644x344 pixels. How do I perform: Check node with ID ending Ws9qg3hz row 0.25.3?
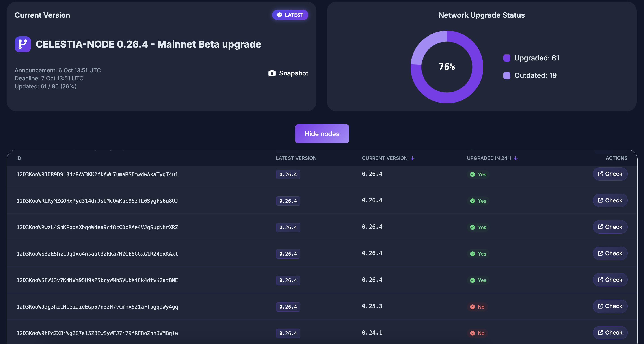tap(610, 306)
